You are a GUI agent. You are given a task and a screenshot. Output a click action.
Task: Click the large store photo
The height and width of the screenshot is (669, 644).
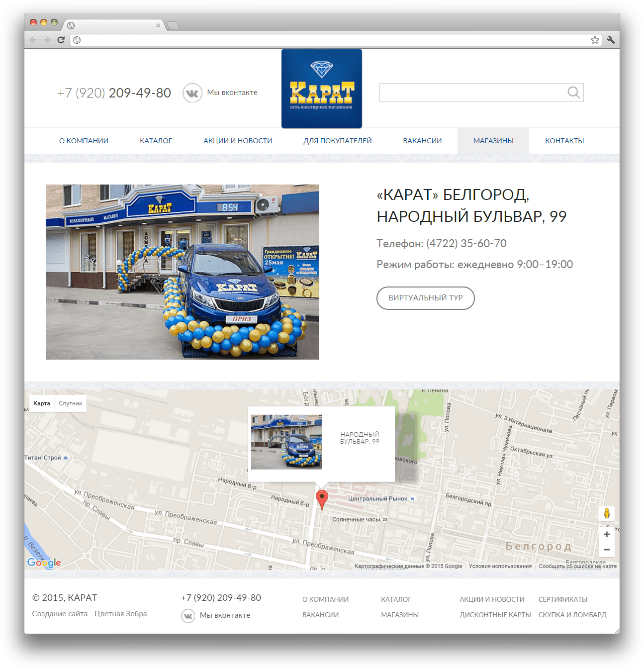coord(183,272)
